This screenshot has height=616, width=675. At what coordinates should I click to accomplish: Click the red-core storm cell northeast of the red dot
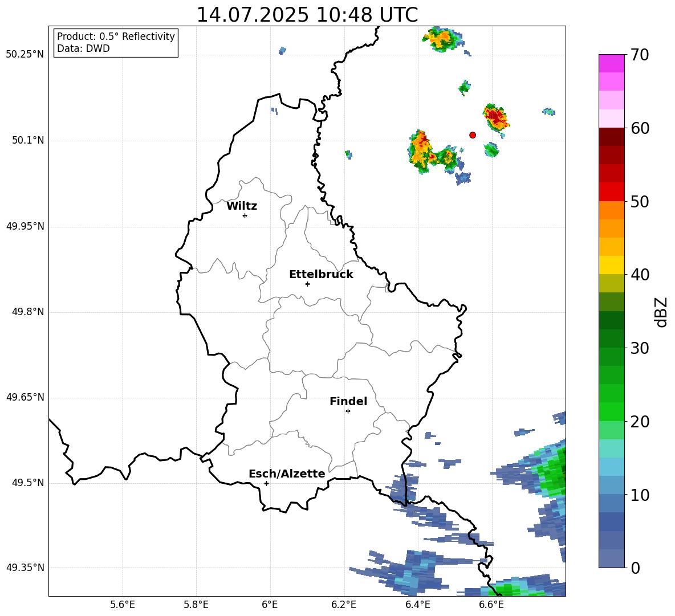click(496, 117)
